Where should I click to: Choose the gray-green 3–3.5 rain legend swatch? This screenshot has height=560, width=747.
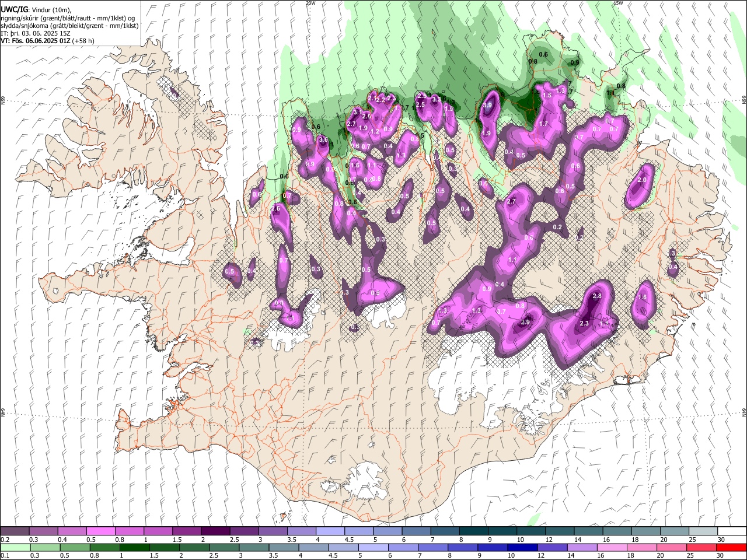point(254,548)
